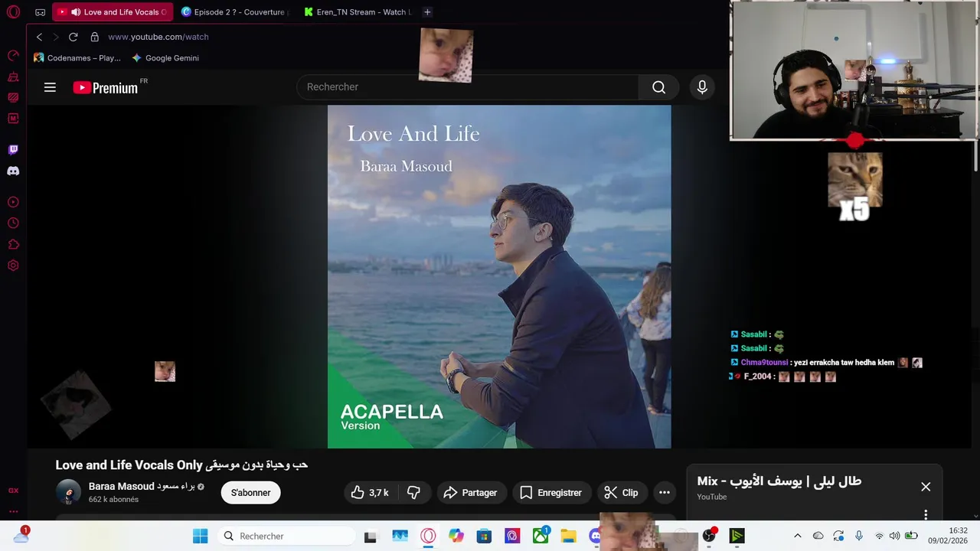Expand the YouTube hamburger guide menu
Viewport: 980px width, 551px height.
tap(50, 87)
